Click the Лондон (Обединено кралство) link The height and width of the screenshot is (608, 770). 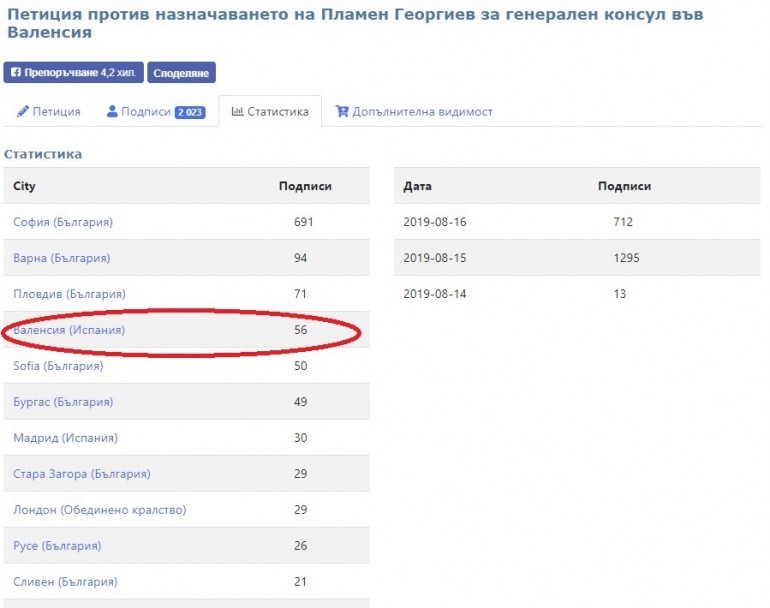pyautogui.click(x=99, y=510)
